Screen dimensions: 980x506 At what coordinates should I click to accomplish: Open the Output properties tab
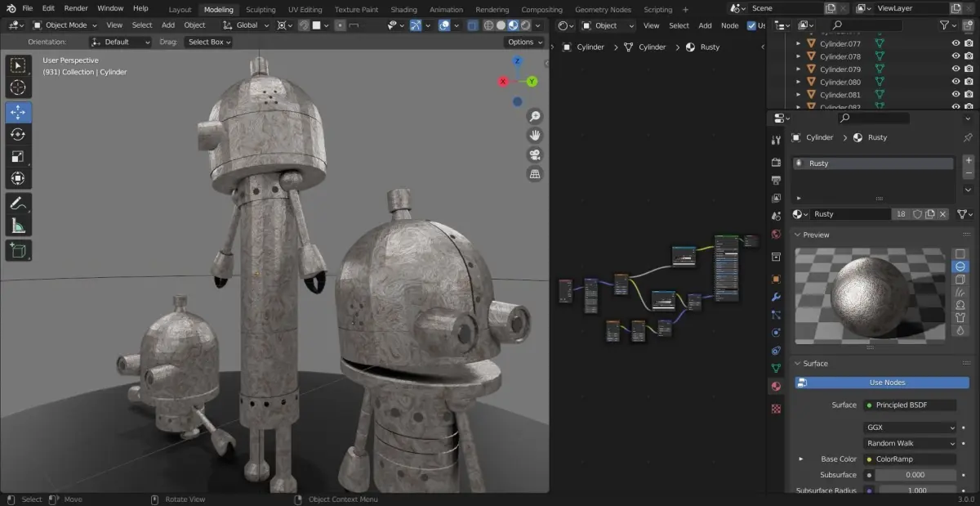[x=776, y=180]
